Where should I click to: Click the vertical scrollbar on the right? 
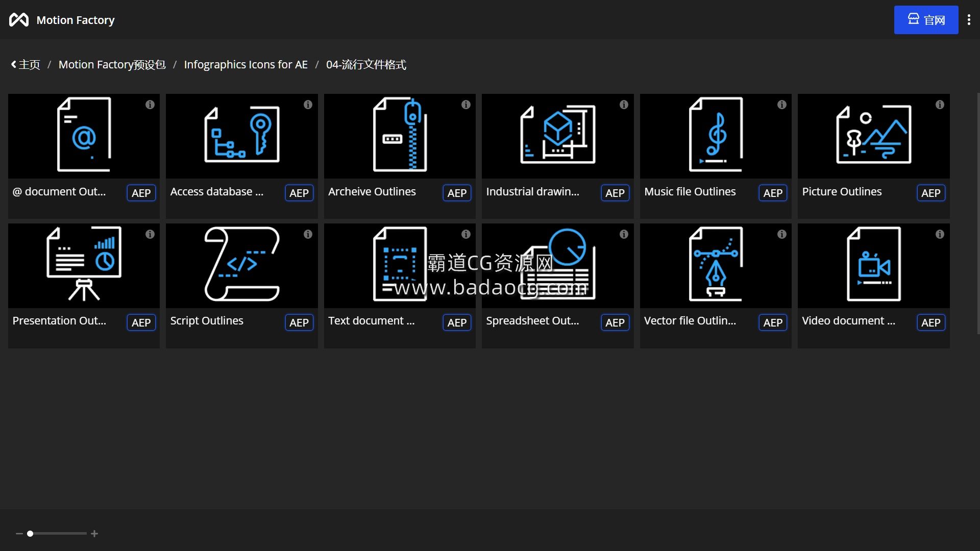(978, 213)
